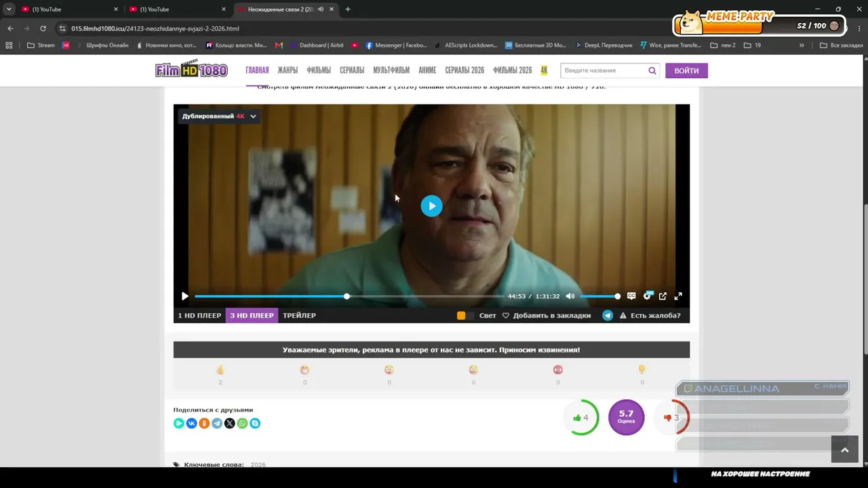Click the small play icon in the player bar
This screenshot has width=868, height=488.
click(x=184, y=296)
